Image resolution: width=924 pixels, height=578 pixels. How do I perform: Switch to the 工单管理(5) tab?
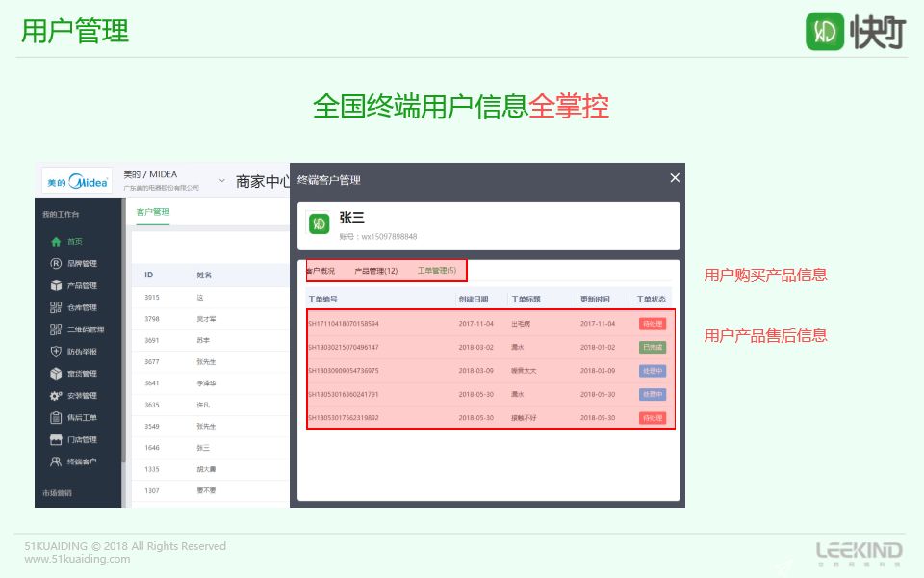(x=437, y=271)
